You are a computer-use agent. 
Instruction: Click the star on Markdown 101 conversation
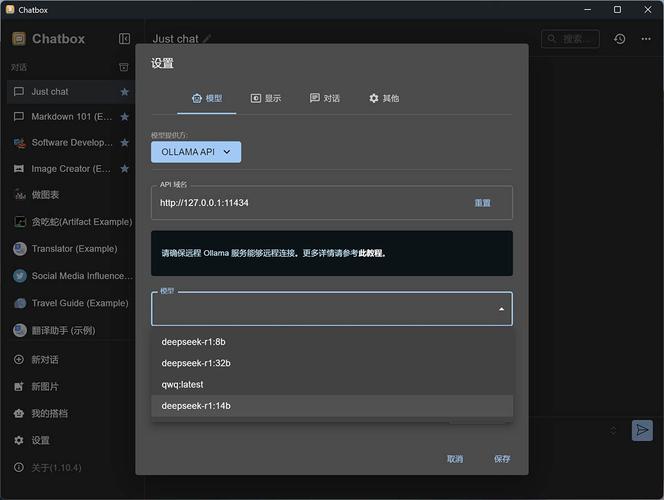[x=124, y=116]
